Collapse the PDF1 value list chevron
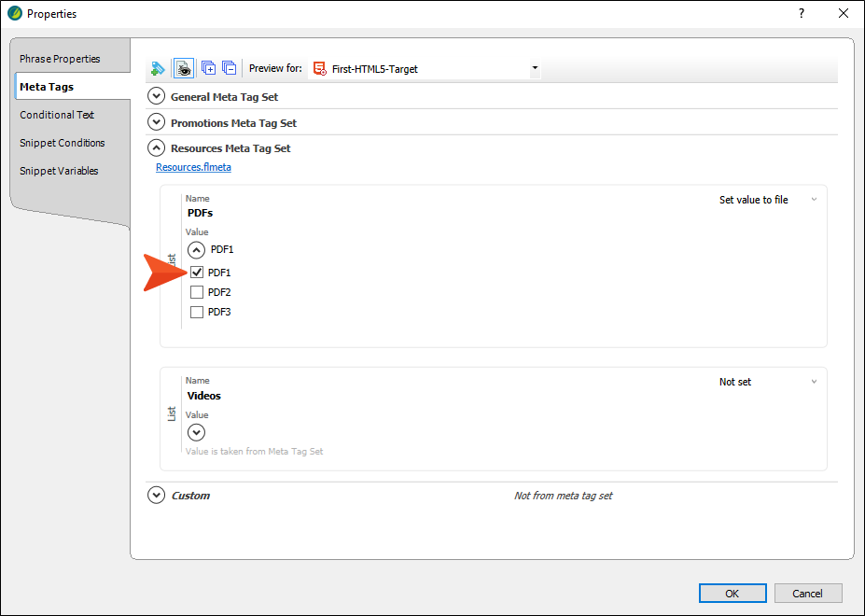This screenshot has height=616, width=865. pyautogui.click(x=196, y=250)
